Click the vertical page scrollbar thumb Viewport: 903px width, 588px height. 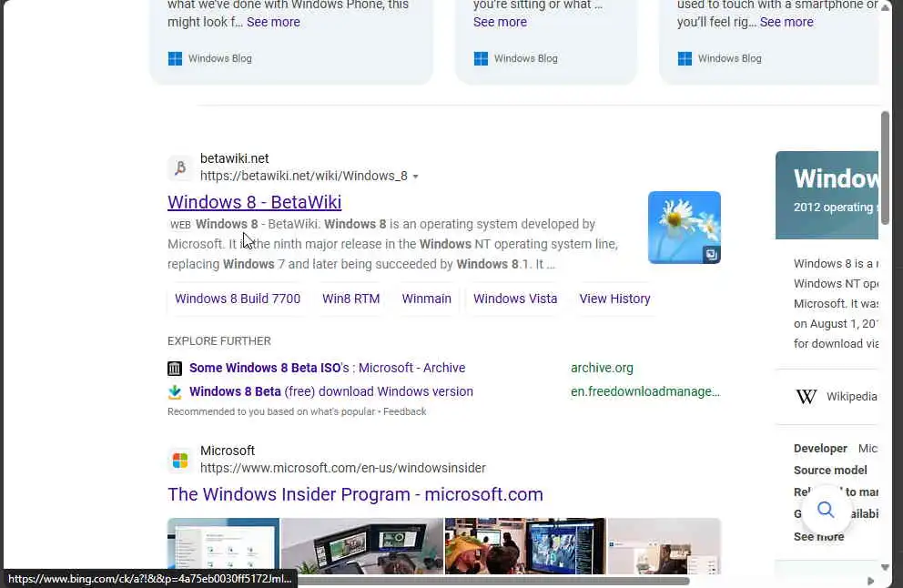885,167
